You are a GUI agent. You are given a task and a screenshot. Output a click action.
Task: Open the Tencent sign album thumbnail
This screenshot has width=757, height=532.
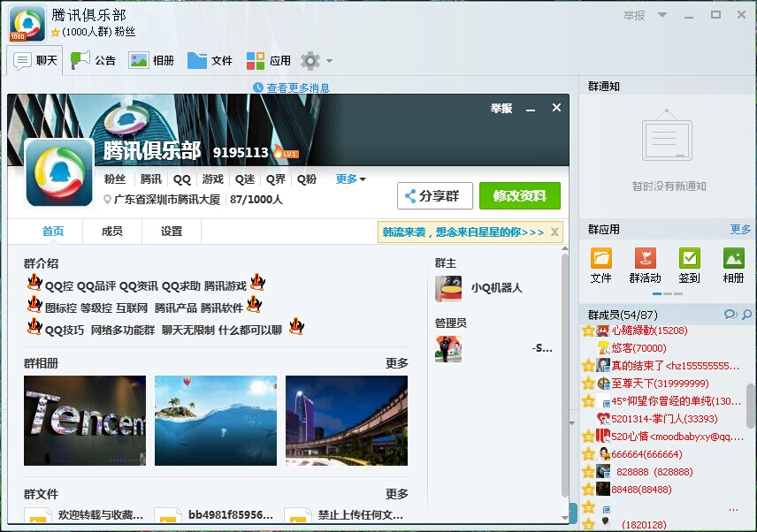(x=85, y=421)
